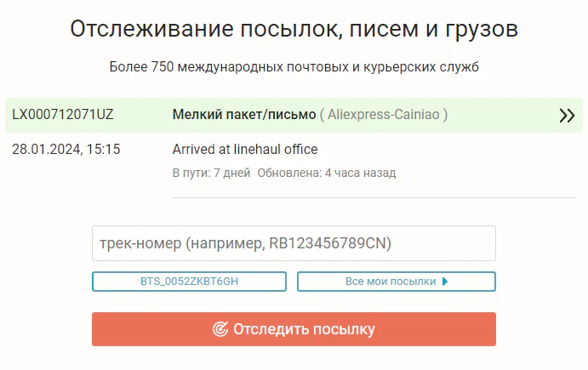Select saved track number BTS_0052ZKBT6GH
Screen dimensions: 588x370
point(189,282)
